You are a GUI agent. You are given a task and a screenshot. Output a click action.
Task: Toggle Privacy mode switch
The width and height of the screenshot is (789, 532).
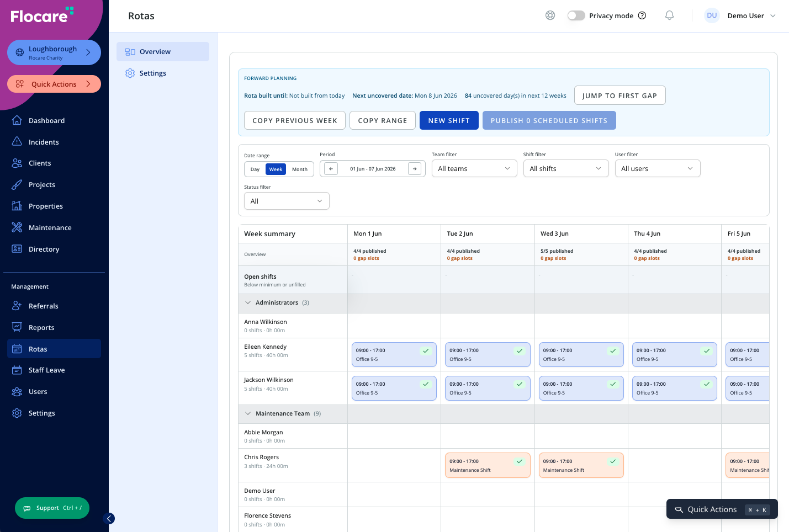pyautogui.click(x=576, y=15)
